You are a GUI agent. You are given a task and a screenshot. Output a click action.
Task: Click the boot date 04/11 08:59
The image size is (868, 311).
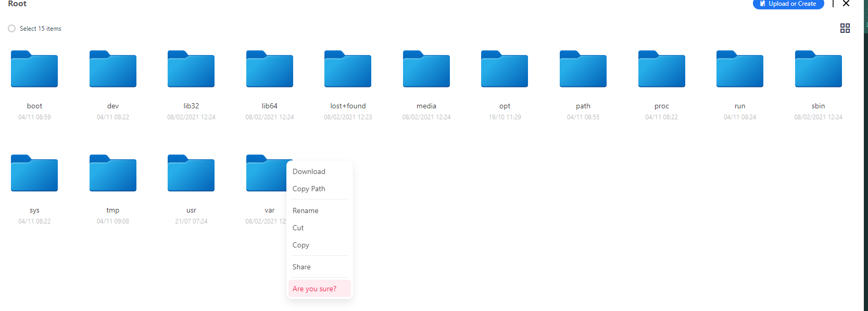pyautogui.click(x=34, y=117)
